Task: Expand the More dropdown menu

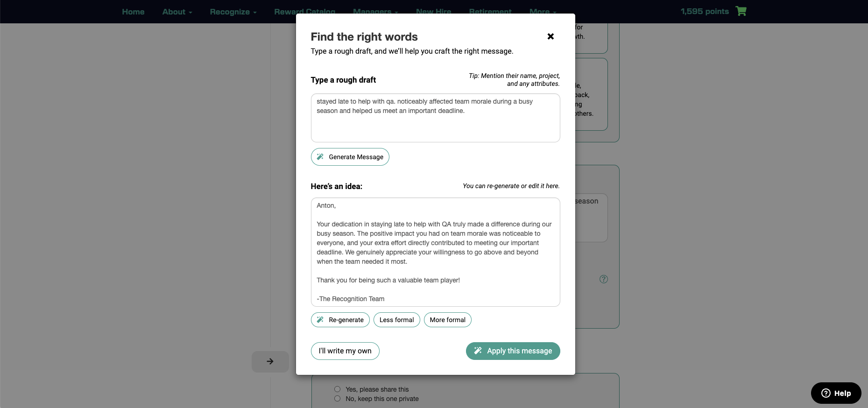Action: 543,12
